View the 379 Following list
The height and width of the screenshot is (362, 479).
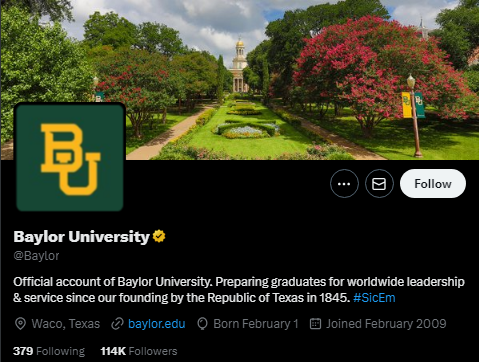click(49, 351)
